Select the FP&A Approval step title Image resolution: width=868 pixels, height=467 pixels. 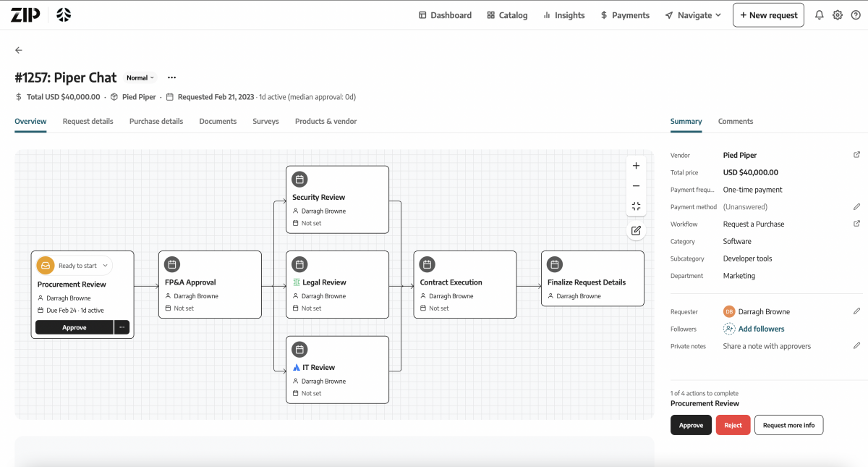(x=190, y=282)
